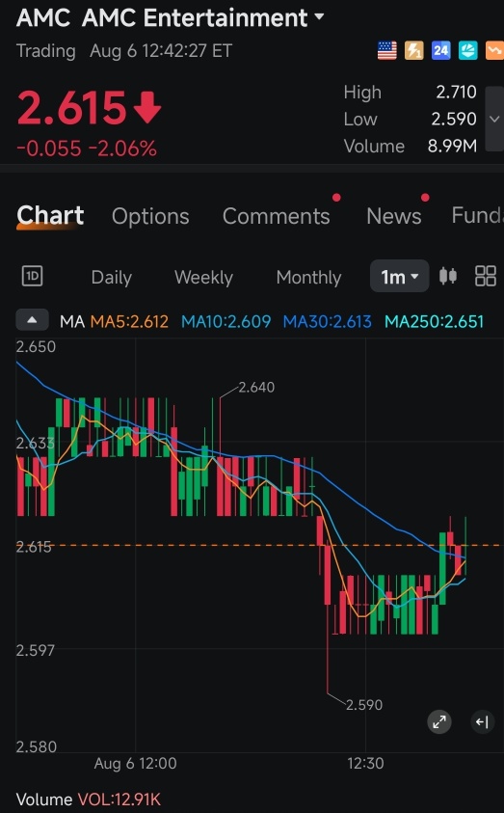504x813 pixels.
Task: Tap the blue 24-hour trading icon
Action: [440, 50]
